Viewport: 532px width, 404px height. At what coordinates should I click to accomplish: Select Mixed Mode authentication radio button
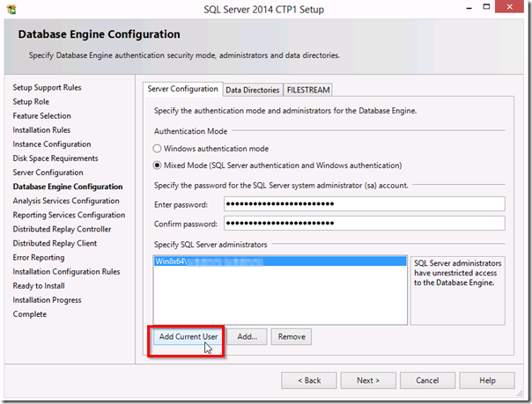click(157, 165)
